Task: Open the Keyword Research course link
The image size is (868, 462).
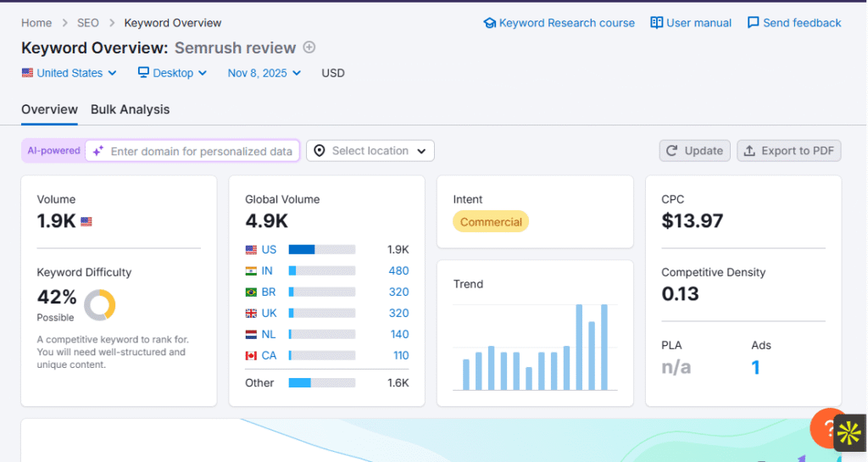Action: 559,23
